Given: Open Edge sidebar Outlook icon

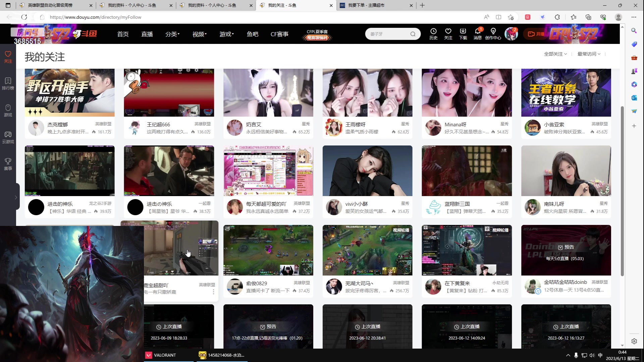Looking at the screenshot, I should [x=634, y=98].
